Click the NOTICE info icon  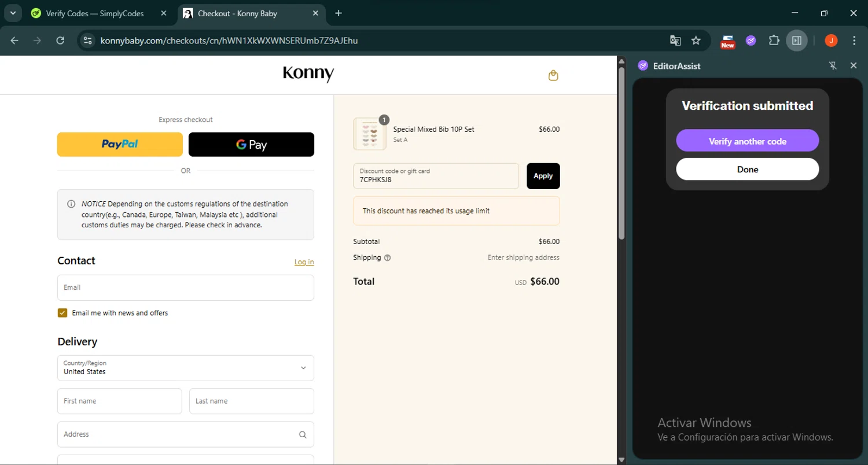[71, 204]
